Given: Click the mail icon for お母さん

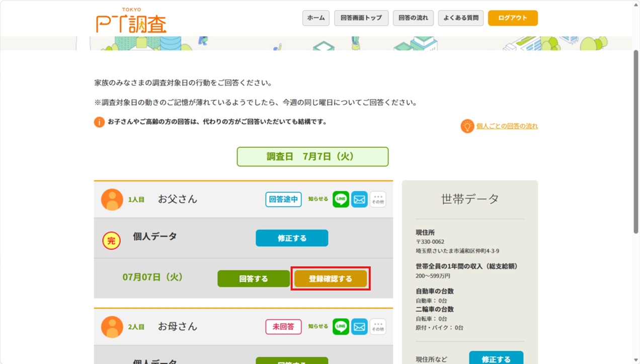Looking at the screenshot, I should [359, 327].
